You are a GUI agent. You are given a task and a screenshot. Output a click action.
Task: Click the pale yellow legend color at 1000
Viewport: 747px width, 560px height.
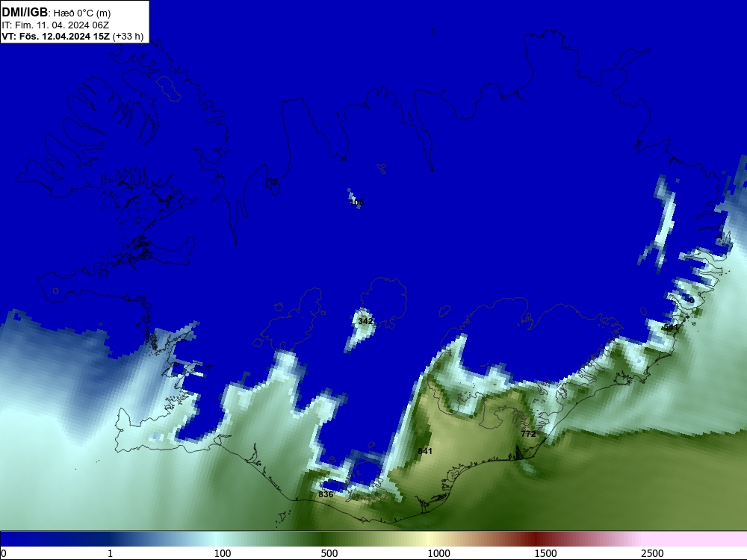click(429, 539)
